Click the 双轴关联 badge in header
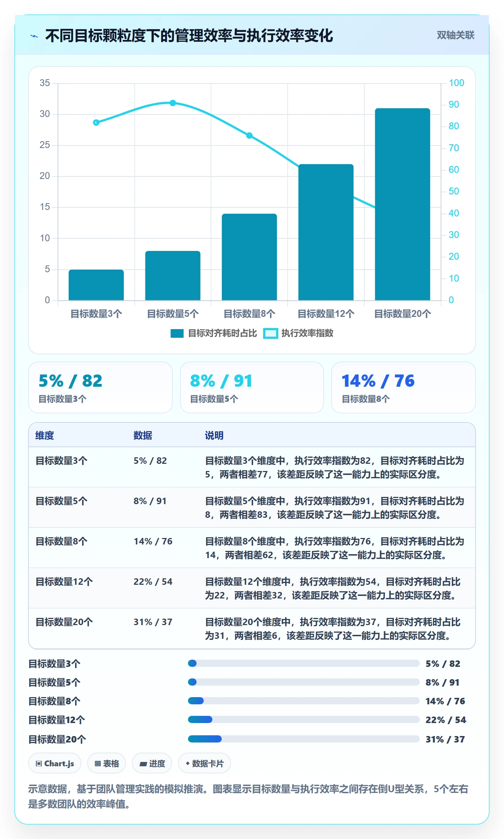This screenshot has height=839, width=504. tap(455, 35)
